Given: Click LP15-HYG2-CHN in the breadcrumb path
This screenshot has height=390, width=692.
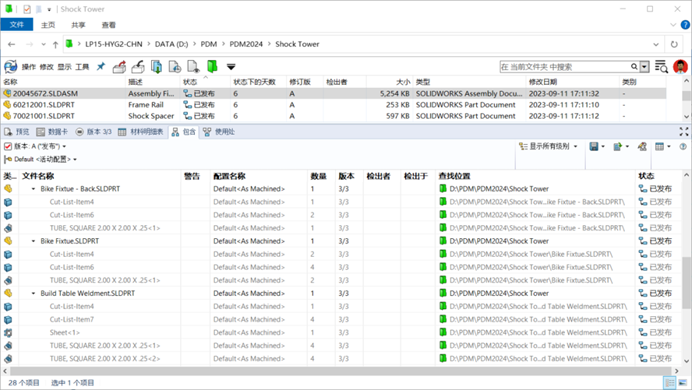Looking at the screenshot, I should coord(114,44).
